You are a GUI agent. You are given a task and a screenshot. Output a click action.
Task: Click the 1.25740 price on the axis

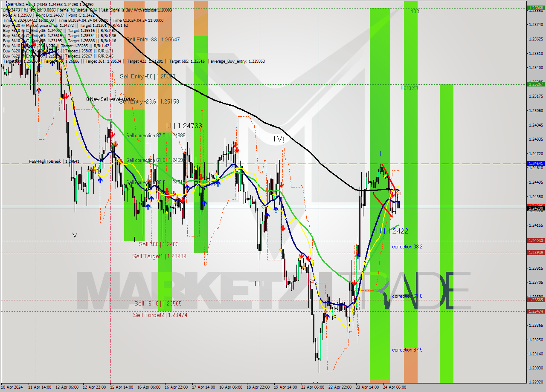[x=535, y=25]
